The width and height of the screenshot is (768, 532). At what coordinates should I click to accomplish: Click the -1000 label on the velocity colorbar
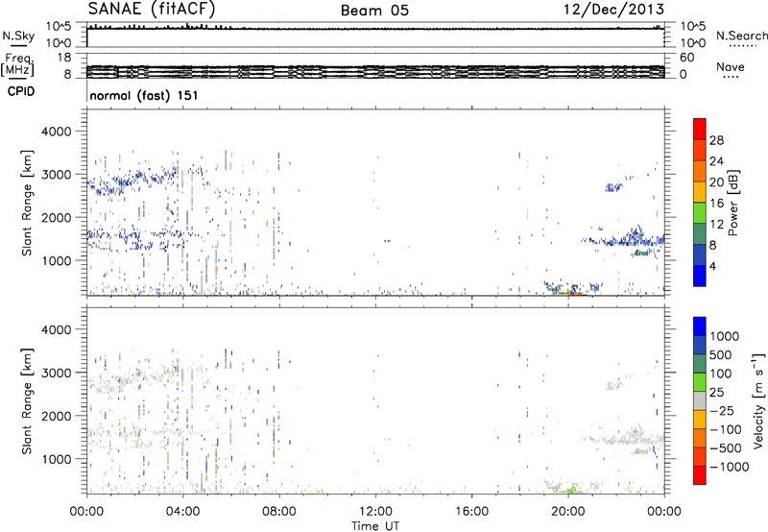pos(729,467)
